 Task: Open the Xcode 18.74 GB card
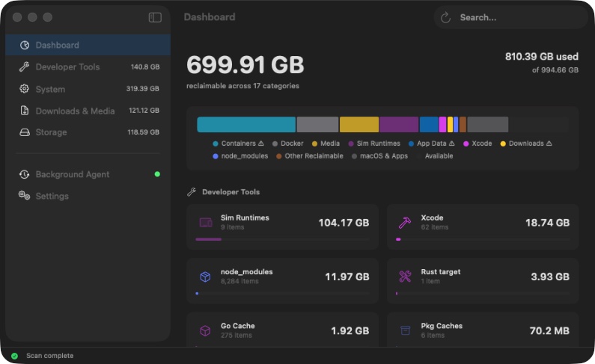483,226
